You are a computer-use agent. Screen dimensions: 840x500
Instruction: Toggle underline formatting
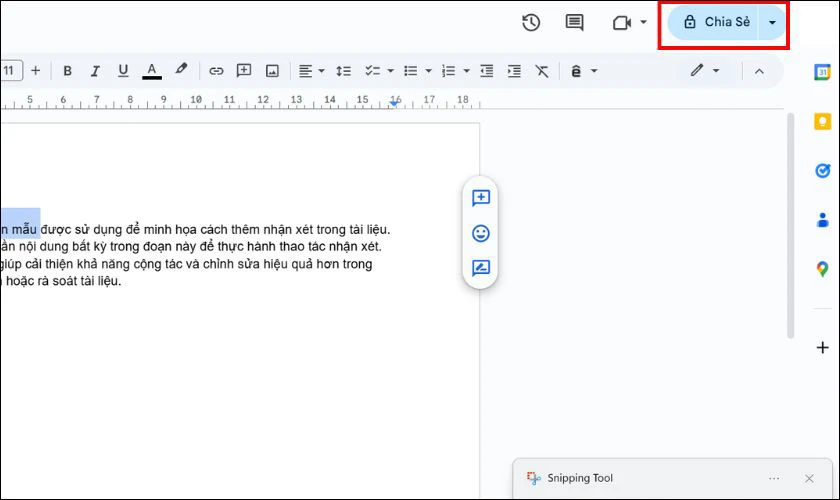point(123,70)
